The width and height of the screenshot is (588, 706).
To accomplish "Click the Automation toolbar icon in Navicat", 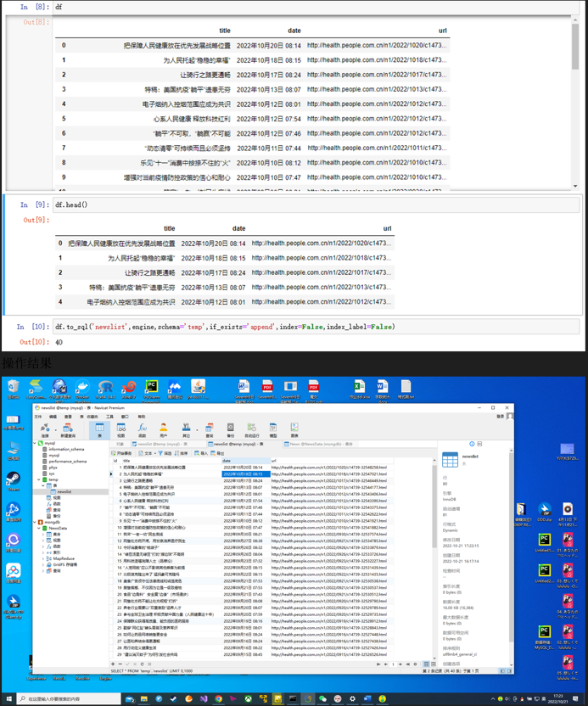I will (252, 429).
